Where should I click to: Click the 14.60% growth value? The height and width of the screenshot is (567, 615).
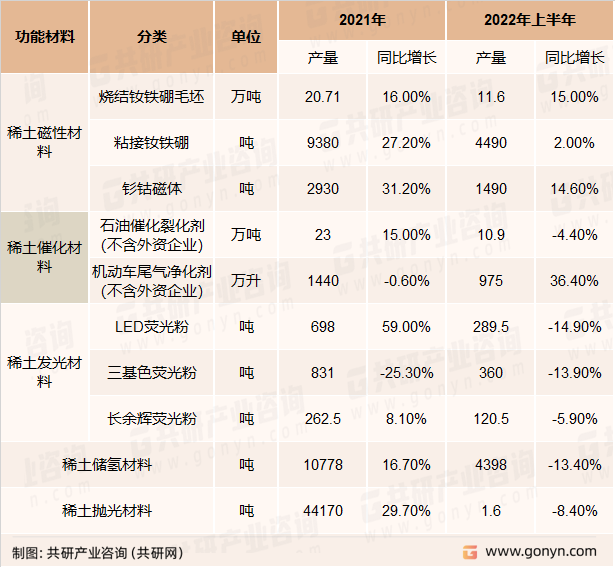575,189
